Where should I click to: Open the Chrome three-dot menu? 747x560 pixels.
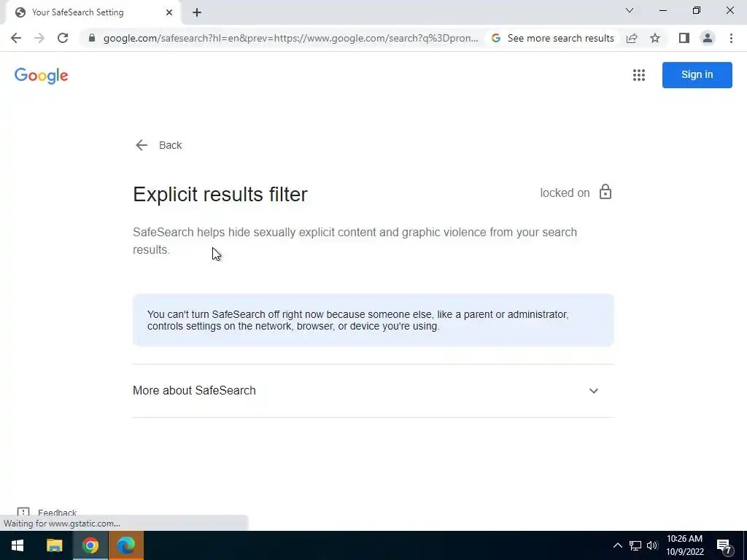731,38
